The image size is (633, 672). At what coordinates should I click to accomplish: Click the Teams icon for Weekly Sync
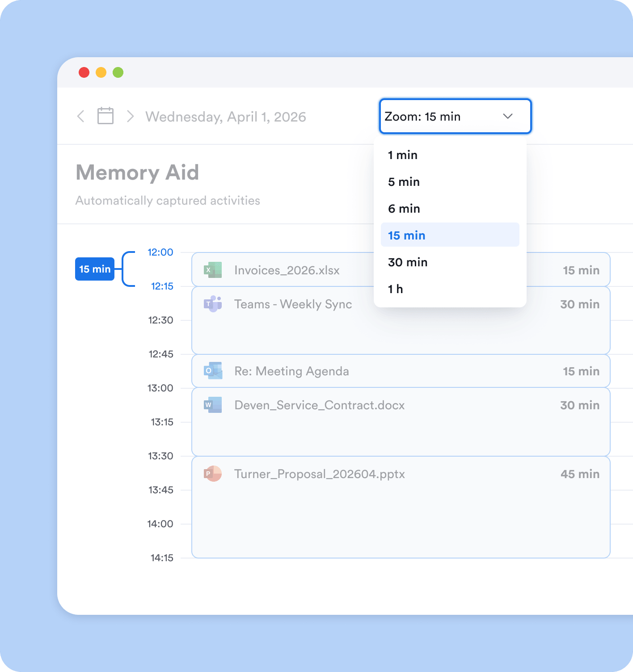click(213, 304)
